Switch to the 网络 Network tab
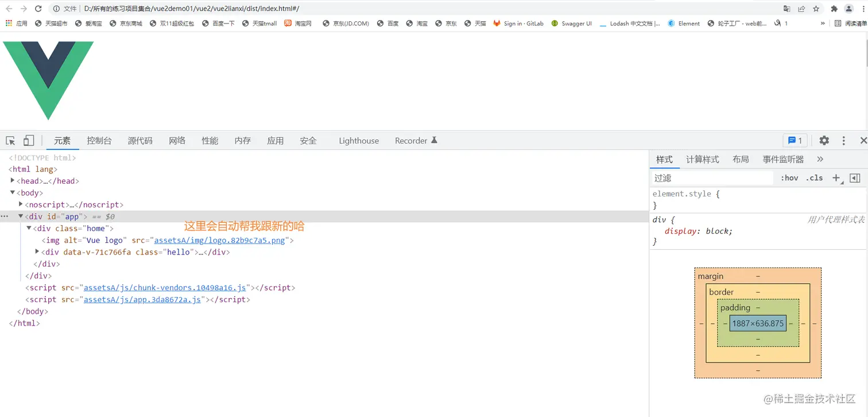868x417 pixels. click(x=177, y=141)
